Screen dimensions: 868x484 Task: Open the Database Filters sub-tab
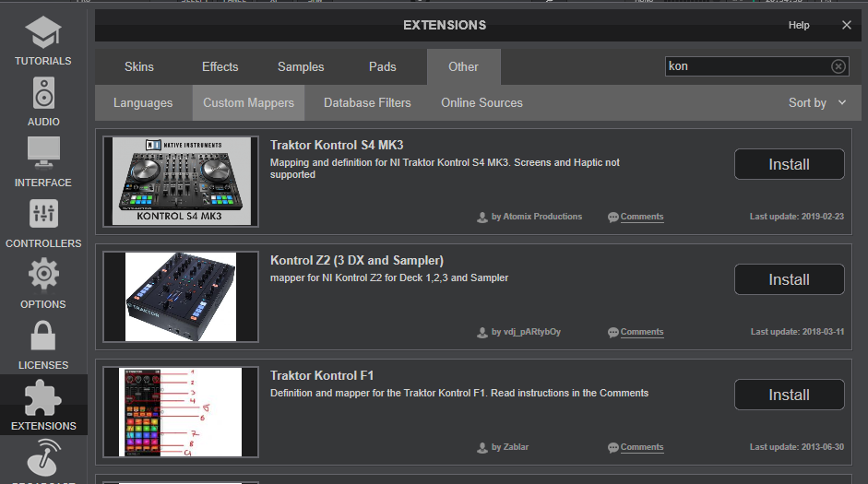[367, 103]
